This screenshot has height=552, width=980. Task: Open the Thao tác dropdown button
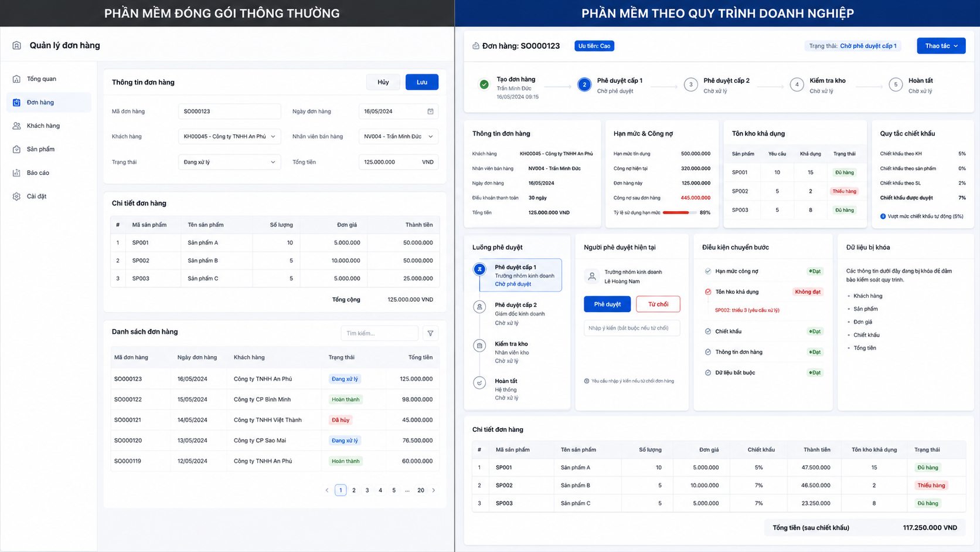click(x=941, y=46)
